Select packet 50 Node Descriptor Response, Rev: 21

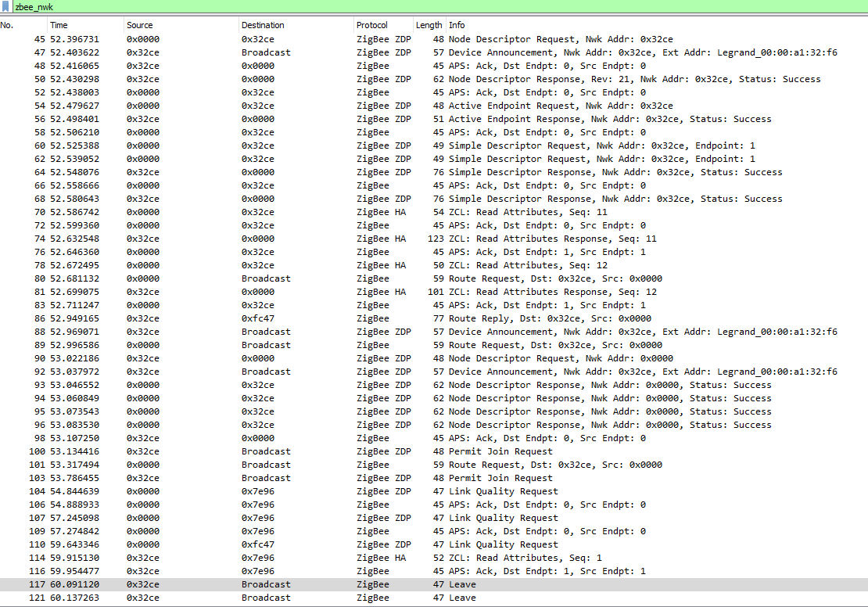(x=434, y=79)
